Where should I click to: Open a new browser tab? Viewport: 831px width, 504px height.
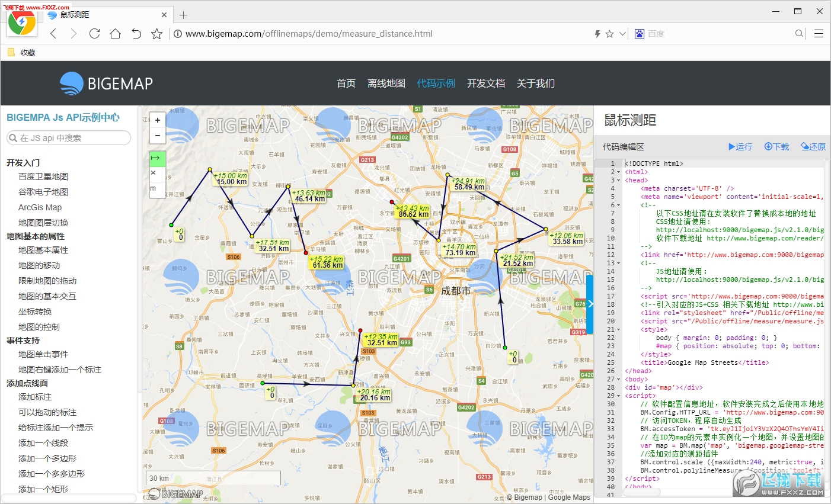[183, 15]
